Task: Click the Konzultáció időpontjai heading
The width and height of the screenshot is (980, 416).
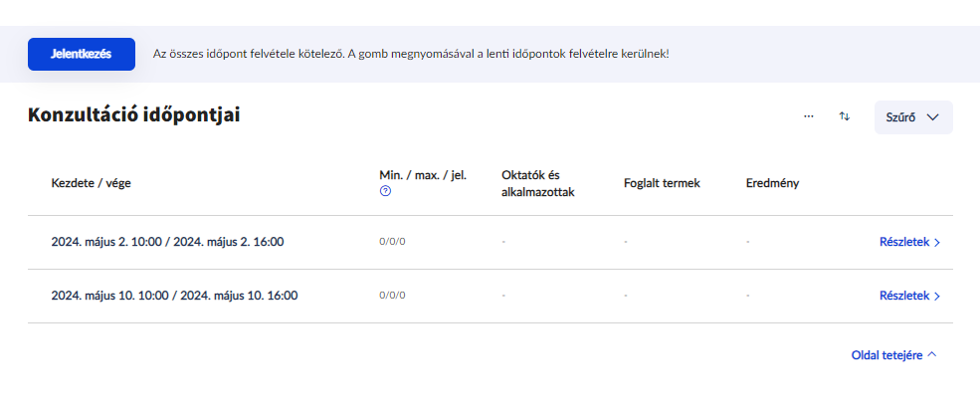Action: (134, 115)
